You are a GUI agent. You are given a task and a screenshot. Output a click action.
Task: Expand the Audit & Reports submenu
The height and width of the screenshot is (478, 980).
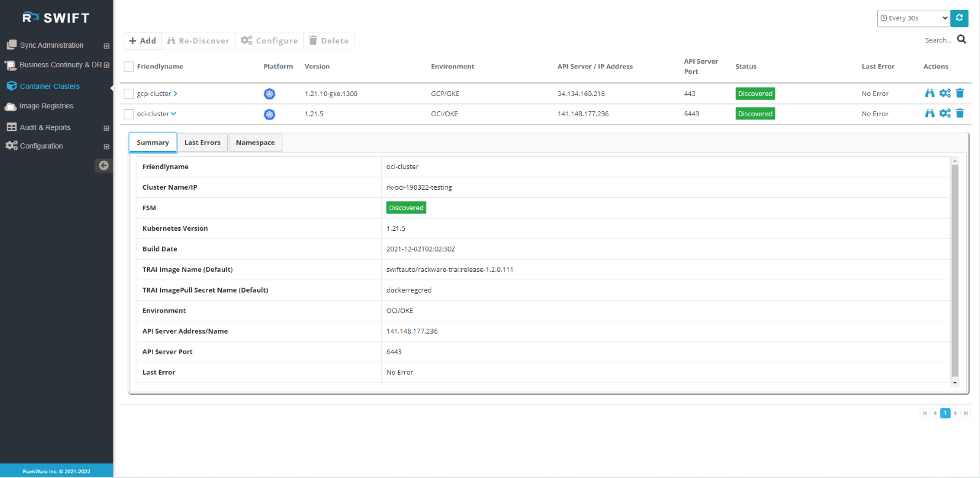point(107,128)
